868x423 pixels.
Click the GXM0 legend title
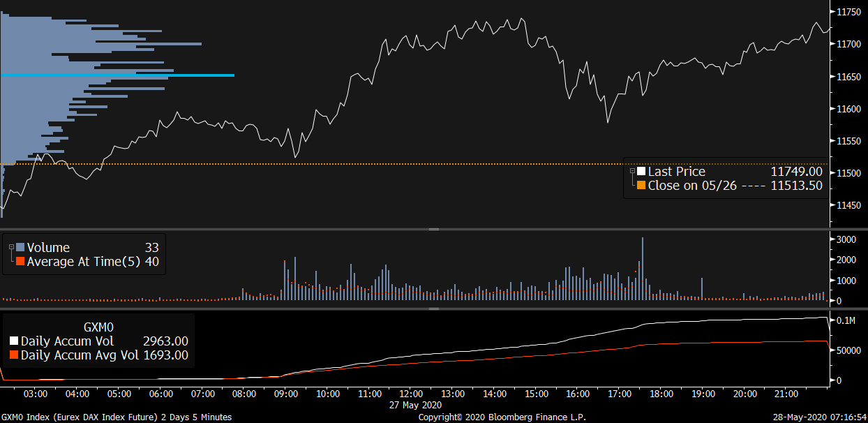tap(98, 327)
